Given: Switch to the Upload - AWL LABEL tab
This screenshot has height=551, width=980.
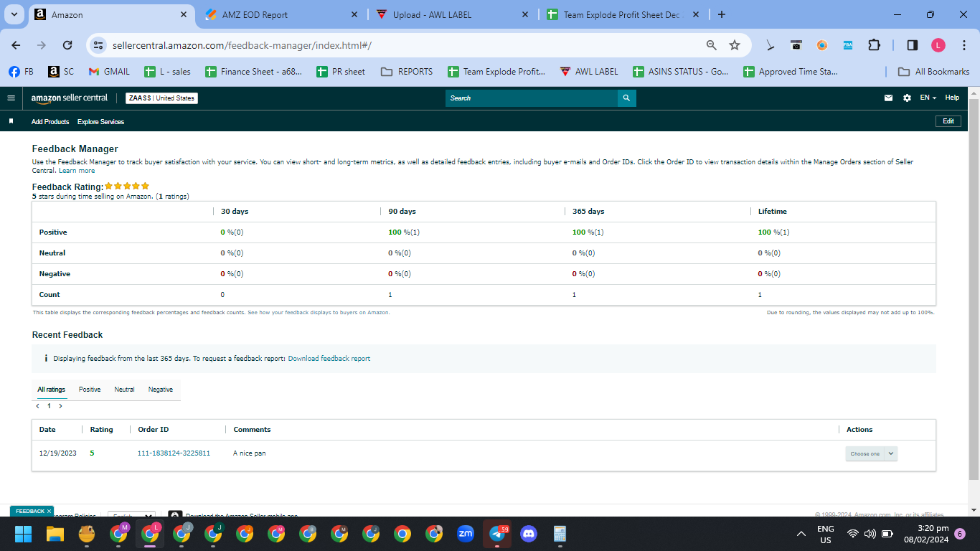Looking at the screenshot, I should pos(451,15).
